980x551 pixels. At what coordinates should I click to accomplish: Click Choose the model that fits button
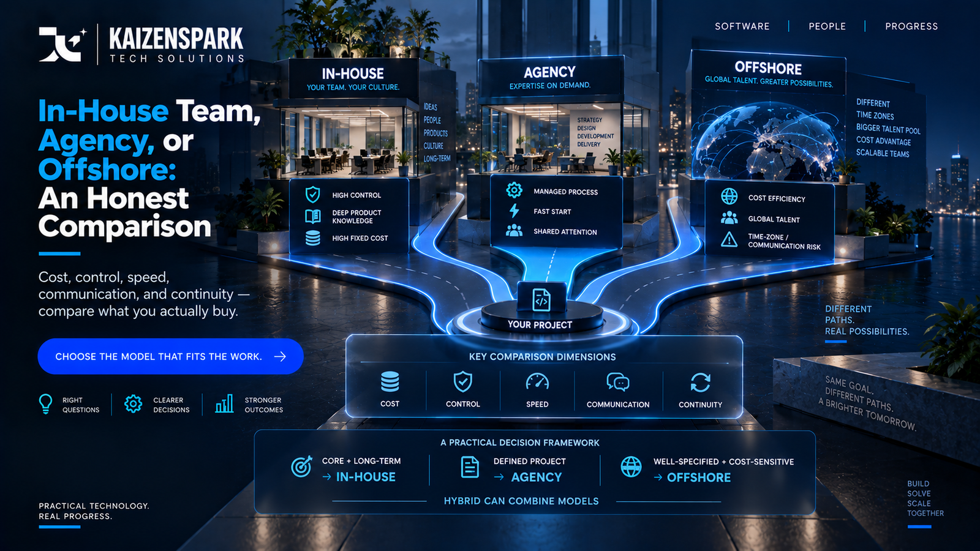170,356
